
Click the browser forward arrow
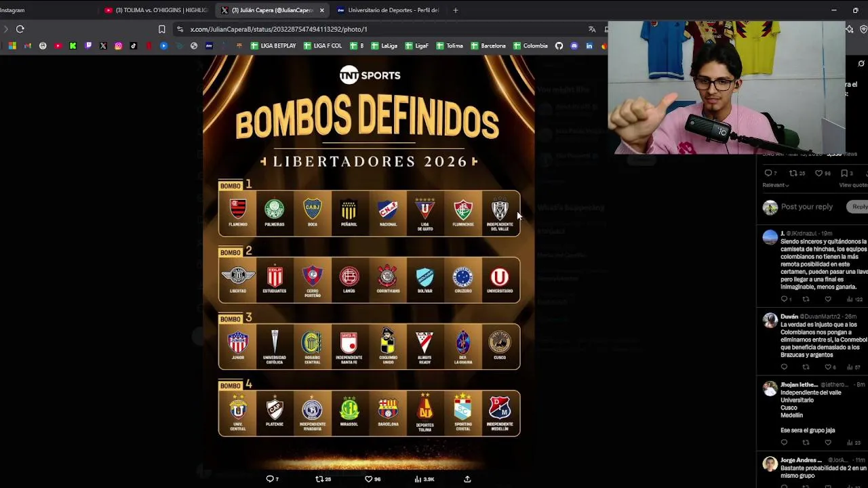click(x=5, y=29)
